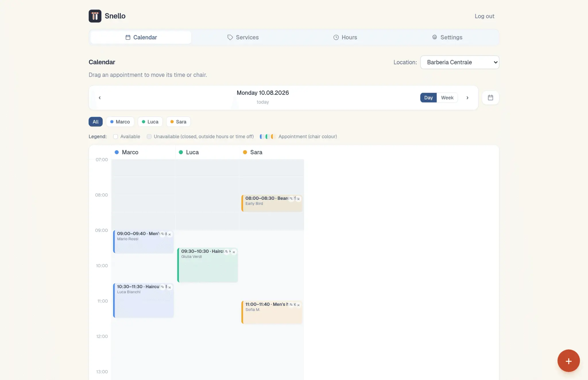Edit Luca Bianchi appointment with pencil icon
The image size is (588, 380).
[x=163, y=287]
